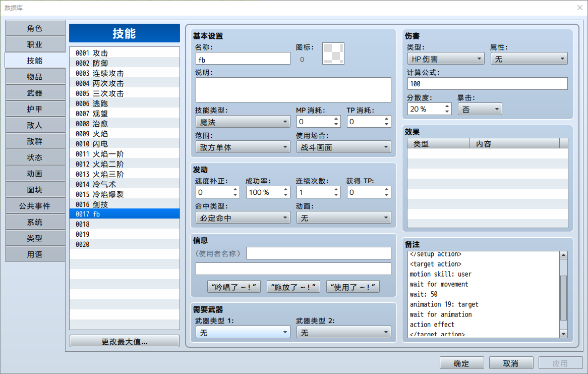
Task: Open the 武器 database tab
Action: 35,93
